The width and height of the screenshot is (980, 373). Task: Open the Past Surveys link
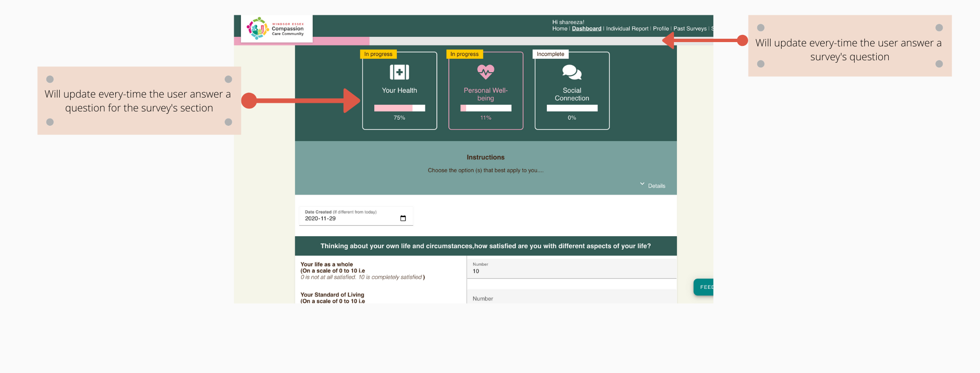[x=690, y=29]
